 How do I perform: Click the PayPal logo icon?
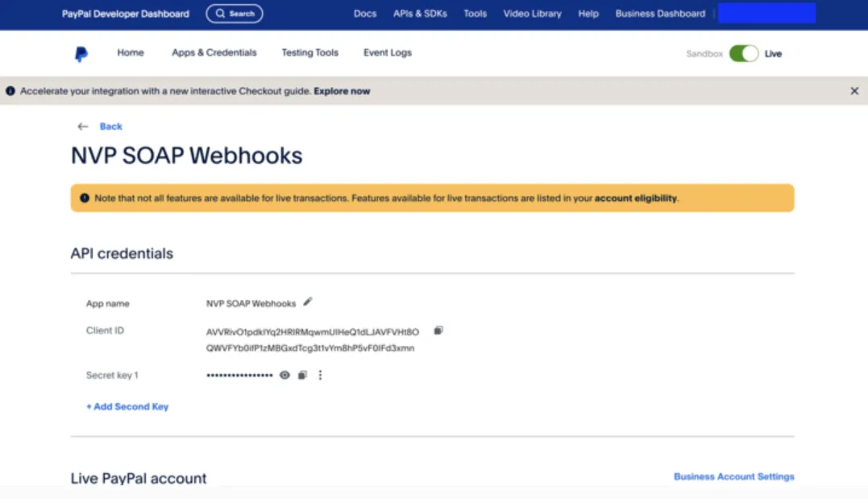click(x=81, y=54)
